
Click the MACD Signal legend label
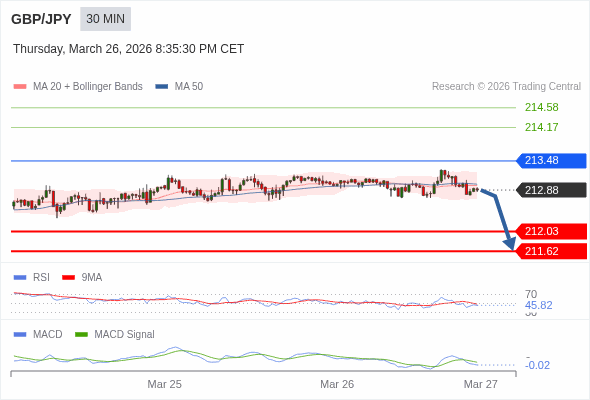click(125, 335)
